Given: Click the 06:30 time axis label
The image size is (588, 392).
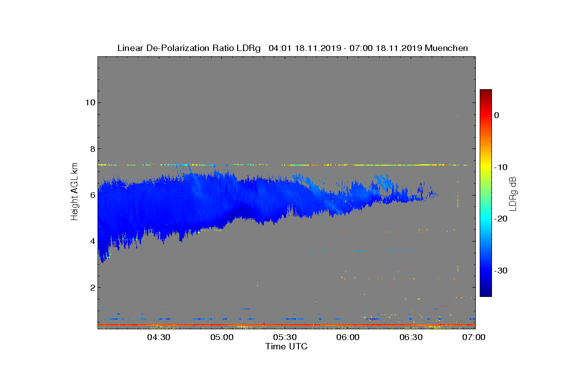Looking at the screenshot, I should tap(412, 337).
